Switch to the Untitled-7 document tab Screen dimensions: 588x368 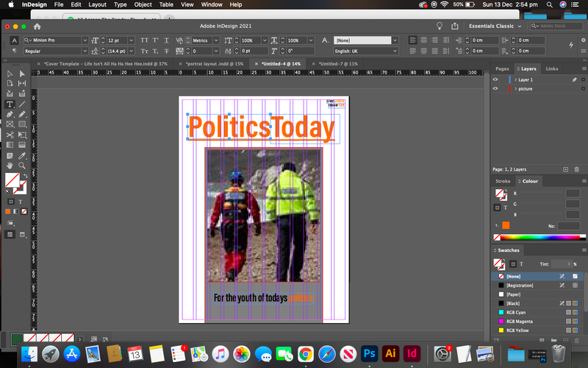point(338,64)
